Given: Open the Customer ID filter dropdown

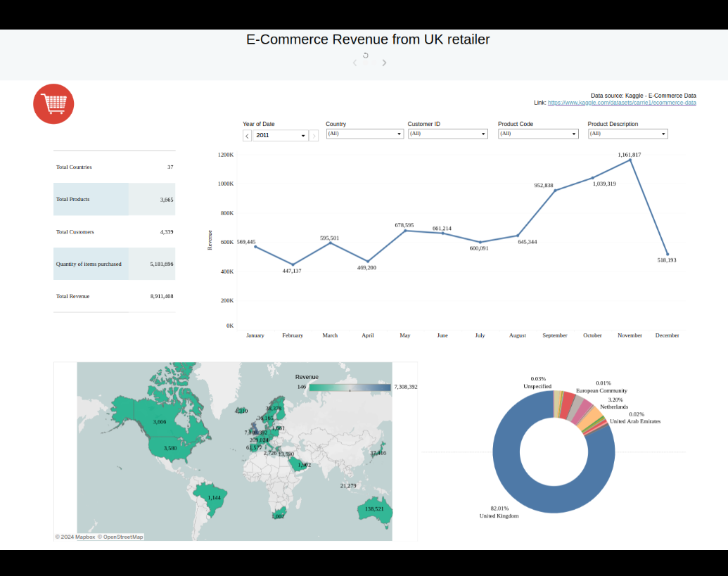Looking at the screenshot, I should (x=483, y=134).
